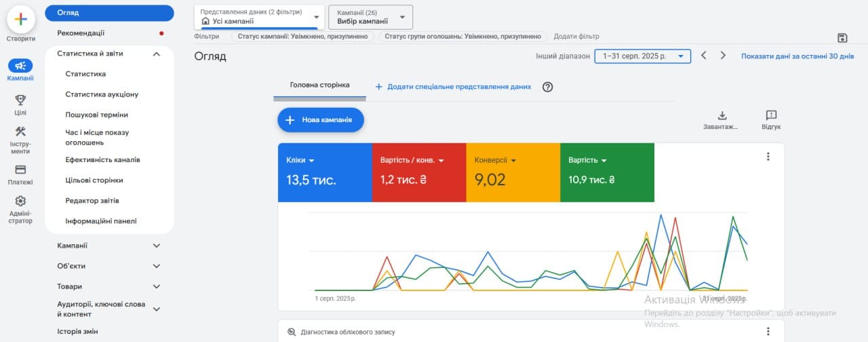868x342 pixels.
Task: Click the Статус кампанії filter chip
Action: click(x=303, y=36)
